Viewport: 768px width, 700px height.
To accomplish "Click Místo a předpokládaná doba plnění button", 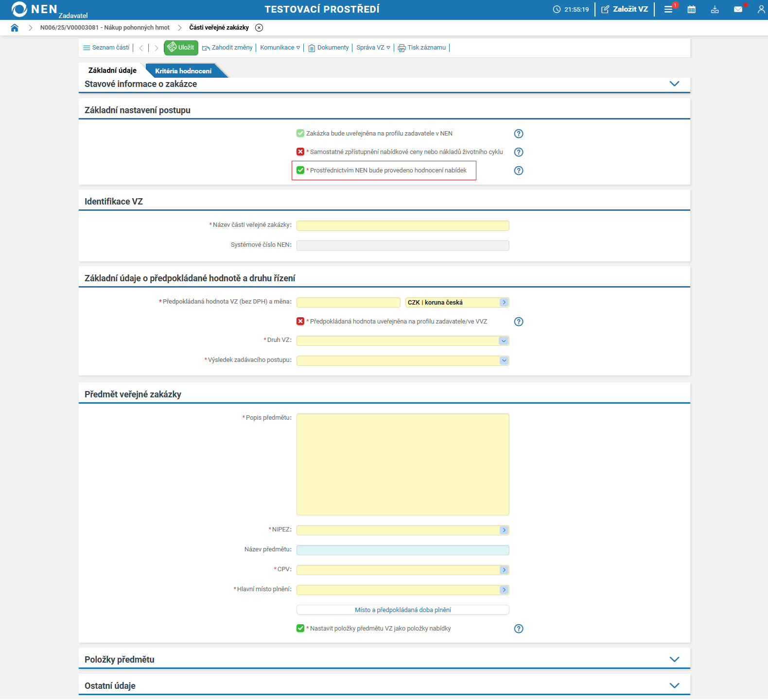I will pos(402,610).
